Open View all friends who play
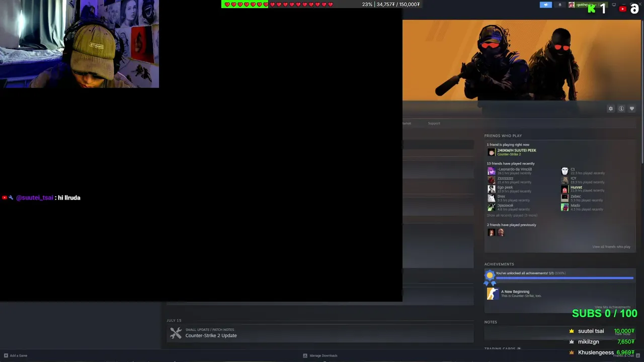 click(611, 247)
